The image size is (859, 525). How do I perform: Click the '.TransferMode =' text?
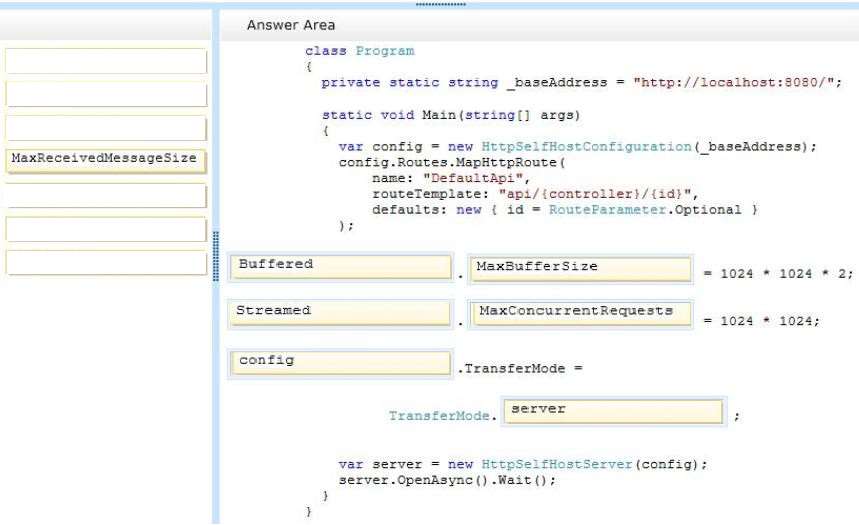point(519,368)
